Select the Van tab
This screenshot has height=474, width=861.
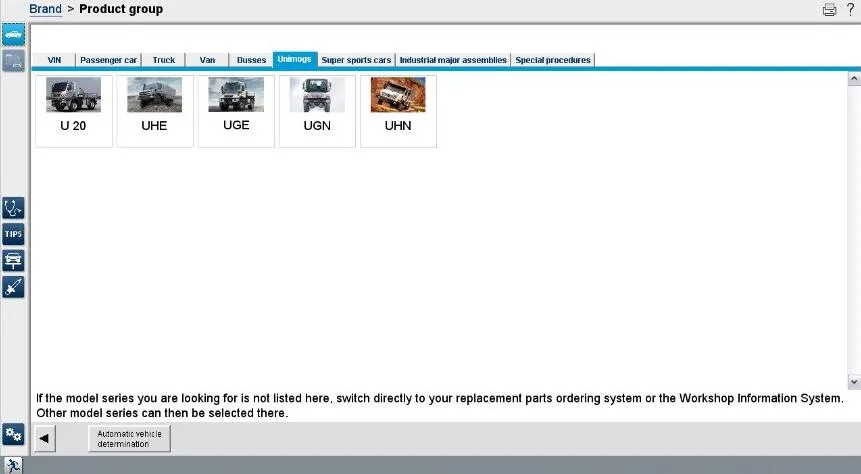point(207,60)
